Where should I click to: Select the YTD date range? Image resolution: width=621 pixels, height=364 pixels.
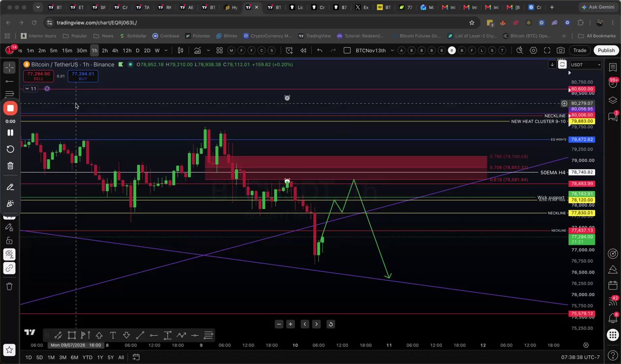pos(87,357)
